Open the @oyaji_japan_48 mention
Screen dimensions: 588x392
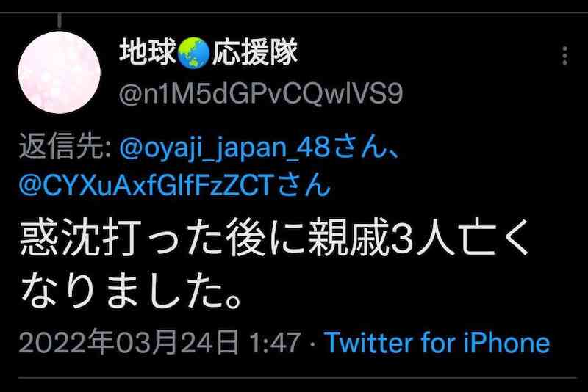[225, 148]
